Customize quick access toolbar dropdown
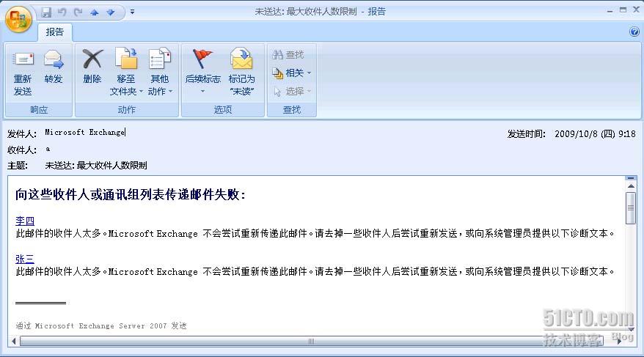 click(132, 12)
